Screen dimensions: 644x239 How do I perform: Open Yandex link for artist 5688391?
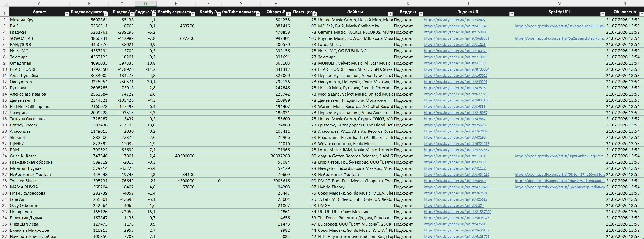(457, 38)
